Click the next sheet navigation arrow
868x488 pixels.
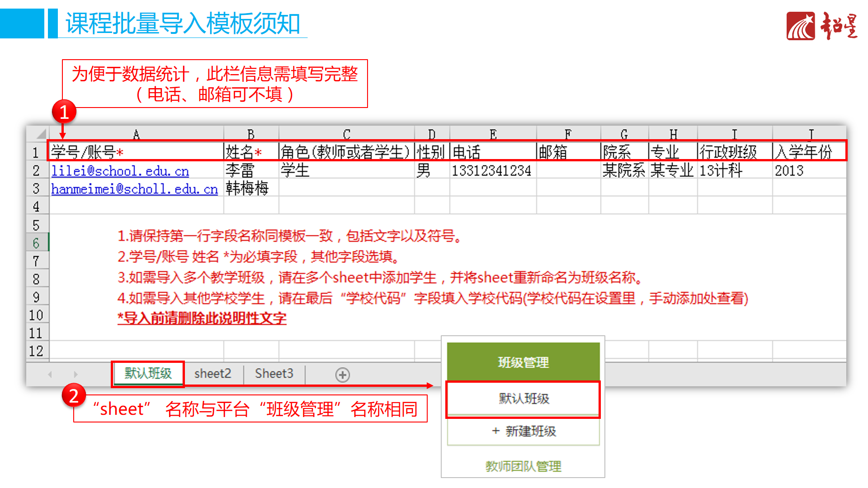tap(75, 375)
